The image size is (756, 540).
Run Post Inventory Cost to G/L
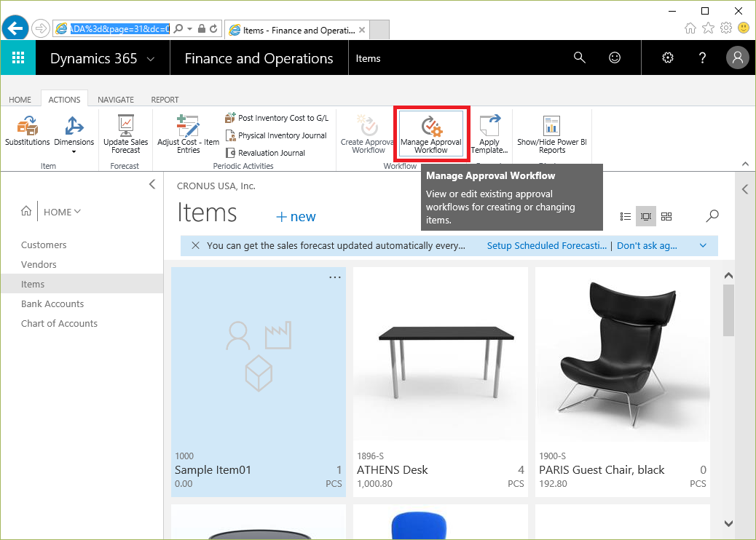pyautogui.click(x=277, y=118)
